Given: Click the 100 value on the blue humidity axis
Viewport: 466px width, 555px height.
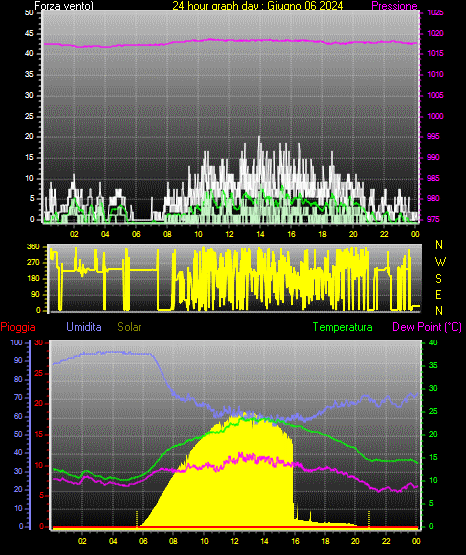Looking at the screenshot, I should point(16,342).
